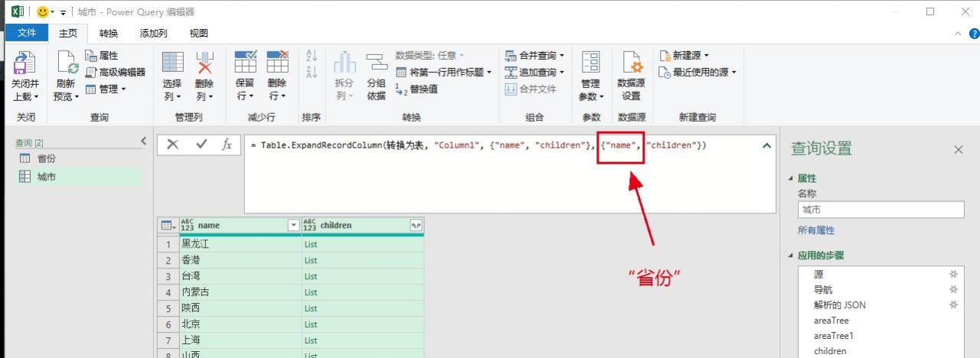980x358 pixels.
Task: Collapse the queries pane with the chevron
Action: [x=143, y=141]
